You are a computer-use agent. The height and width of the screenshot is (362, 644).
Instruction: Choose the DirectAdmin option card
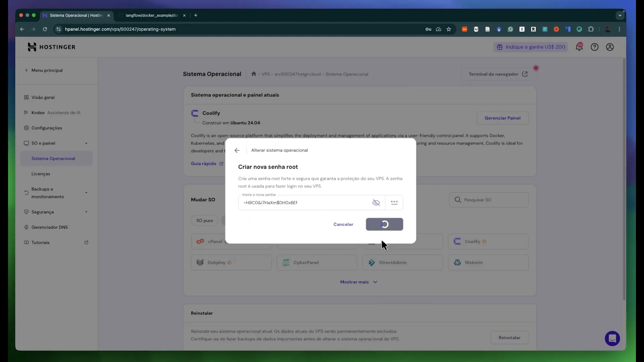coord(402,262)
